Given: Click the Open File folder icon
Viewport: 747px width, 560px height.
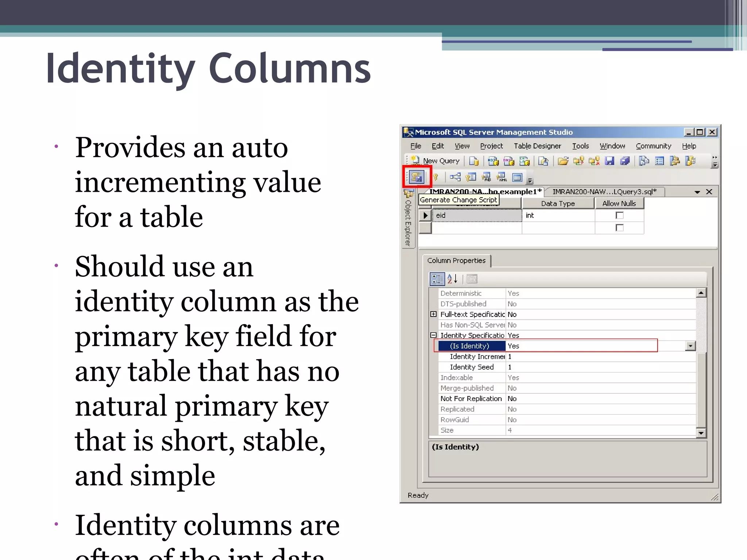Looking at the screenshot, I should tap(563, 161).
